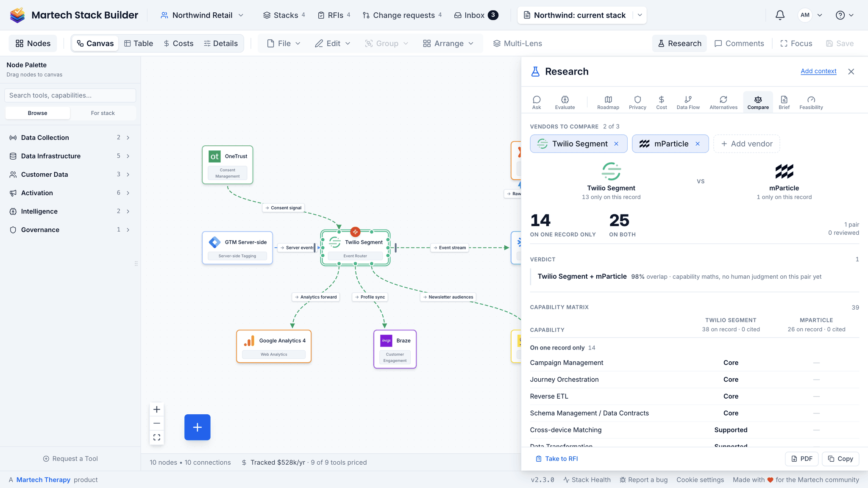The image size is (868, 488).
Task: Click the blue add node button
Action: [x=198, y=427]
